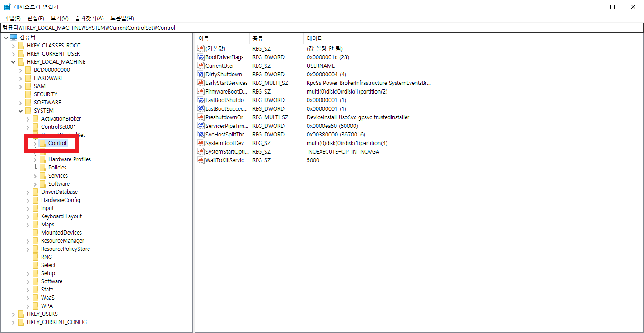
Task: Click the Policies folder icon
Action: [42, 168]
